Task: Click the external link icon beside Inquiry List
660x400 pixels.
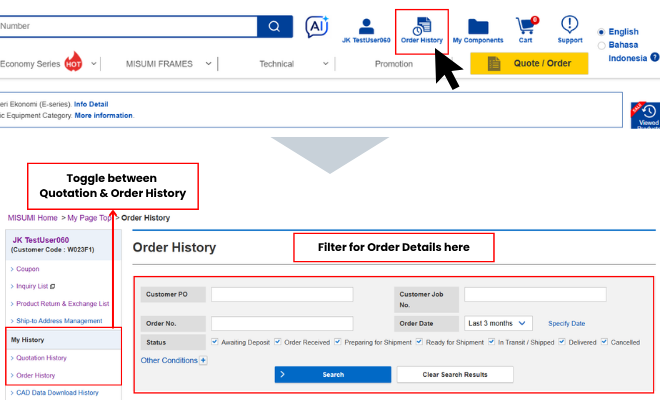Action: click(53, 286)
